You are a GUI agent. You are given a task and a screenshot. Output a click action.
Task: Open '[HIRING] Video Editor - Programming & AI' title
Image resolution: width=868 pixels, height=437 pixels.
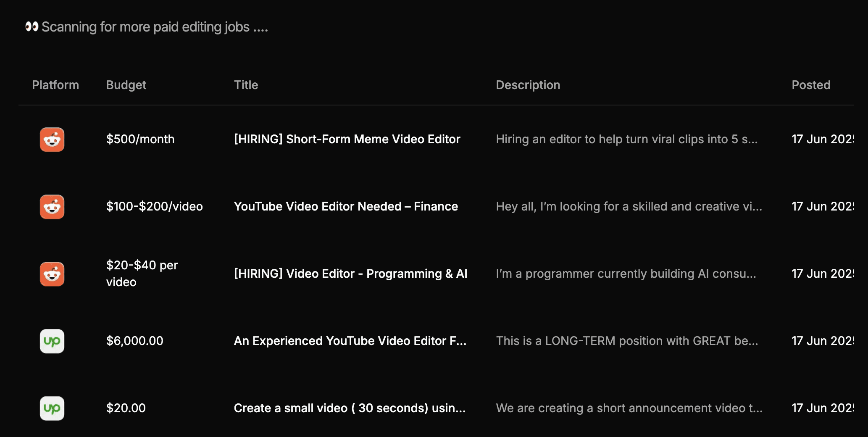point(350,274)
